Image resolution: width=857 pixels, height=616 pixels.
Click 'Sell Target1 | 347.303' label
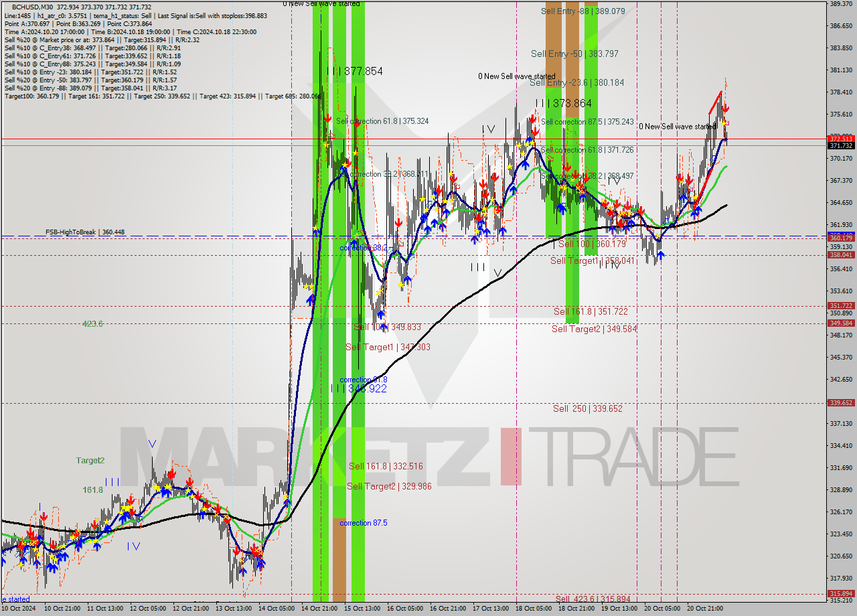388,348
